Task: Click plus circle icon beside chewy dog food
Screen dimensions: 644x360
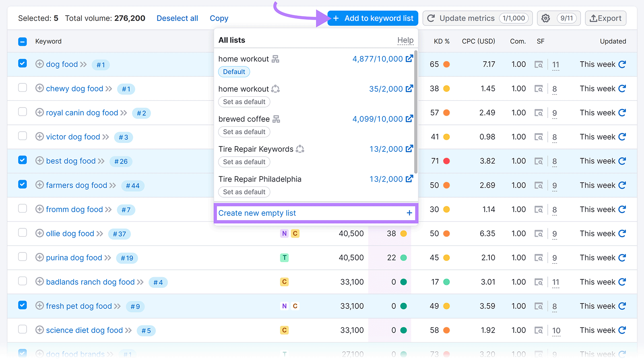Action: point(39,88)
